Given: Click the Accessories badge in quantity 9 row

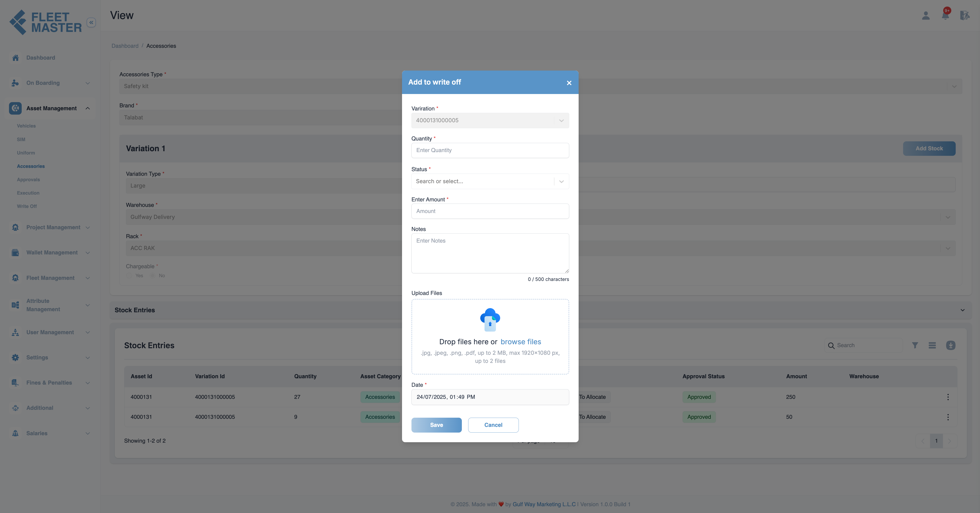Looking at the screenshot, I should pyautogui.click(x=380, y=417).
